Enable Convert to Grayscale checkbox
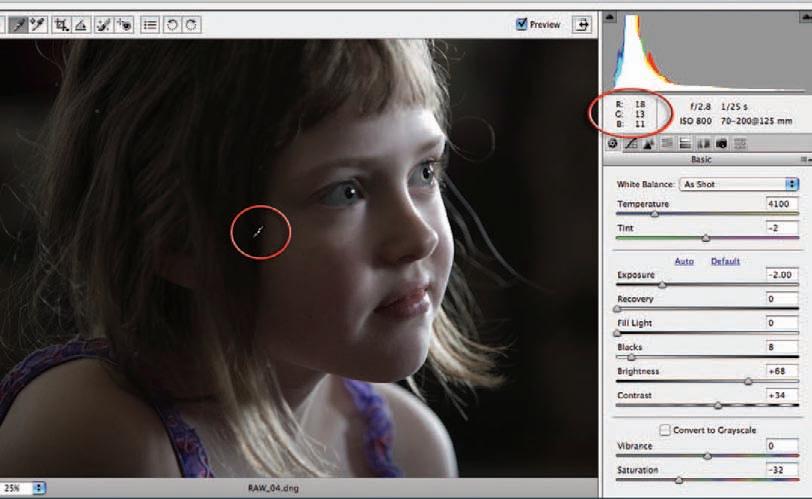 [x=664, y=430]
